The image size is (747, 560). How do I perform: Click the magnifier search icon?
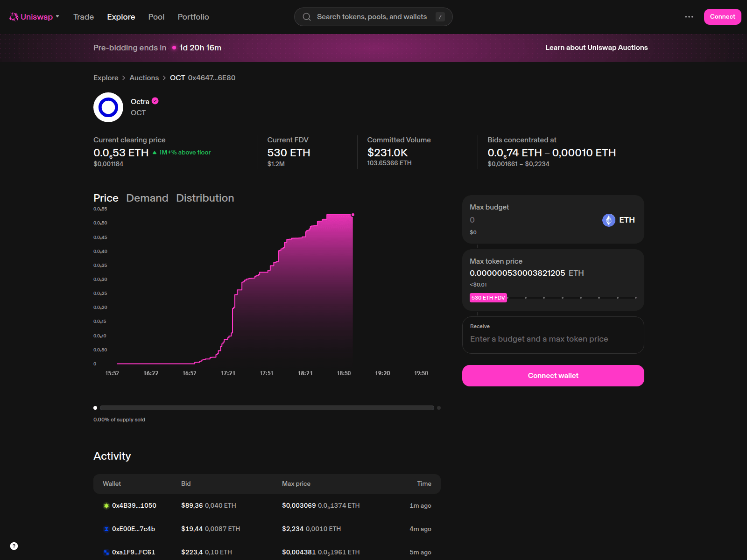307,17
